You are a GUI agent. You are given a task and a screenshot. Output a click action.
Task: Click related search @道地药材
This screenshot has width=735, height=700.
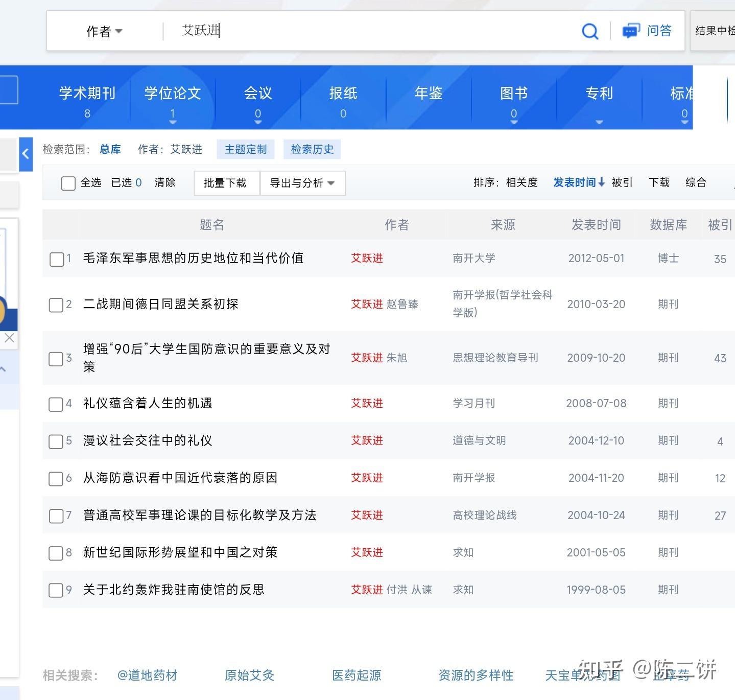(x=148, y=675)
